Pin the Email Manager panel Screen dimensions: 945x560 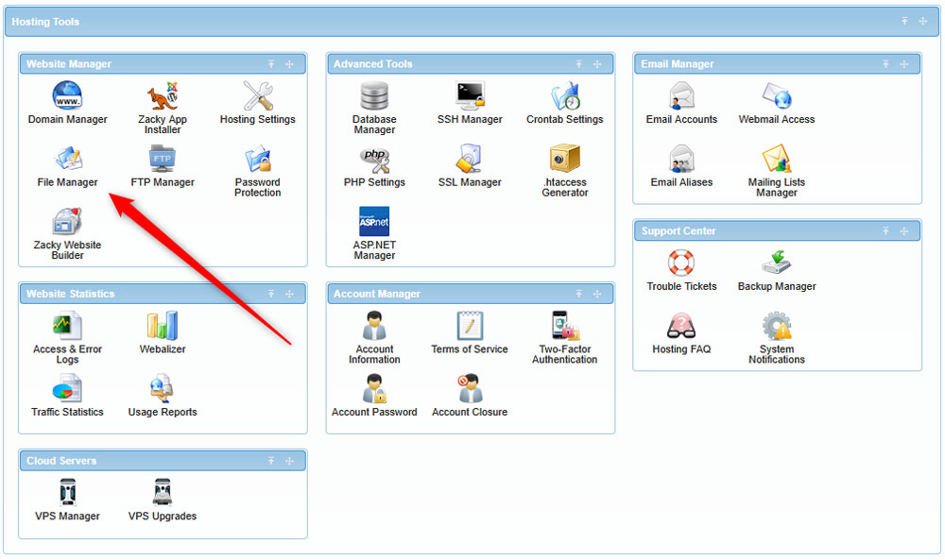click(886, 63)
